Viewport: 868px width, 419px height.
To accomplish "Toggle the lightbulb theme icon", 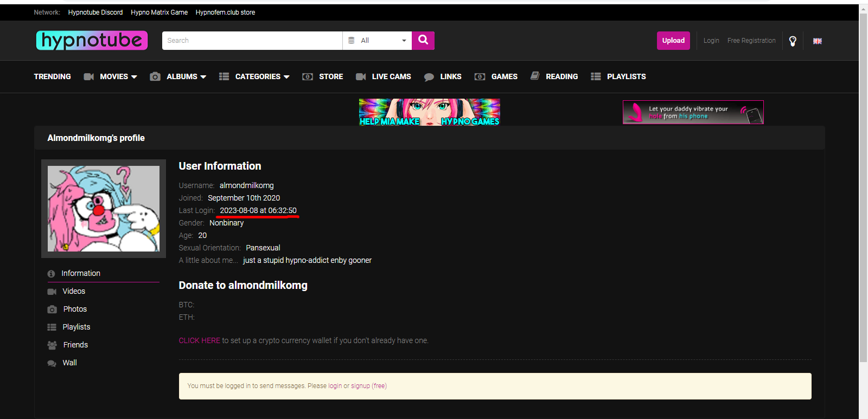I will click(793, 41).
